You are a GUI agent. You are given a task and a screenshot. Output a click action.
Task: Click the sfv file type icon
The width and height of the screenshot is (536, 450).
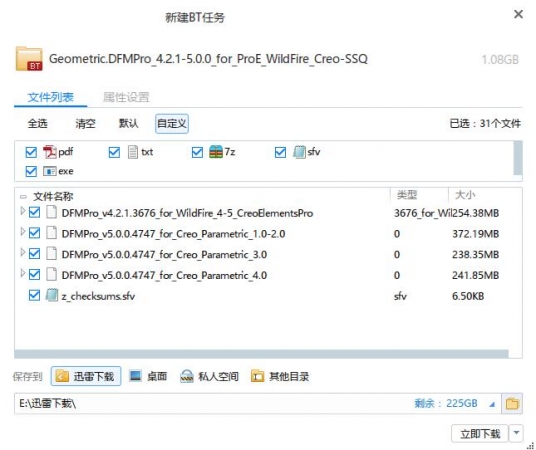(x=299, y=152)
